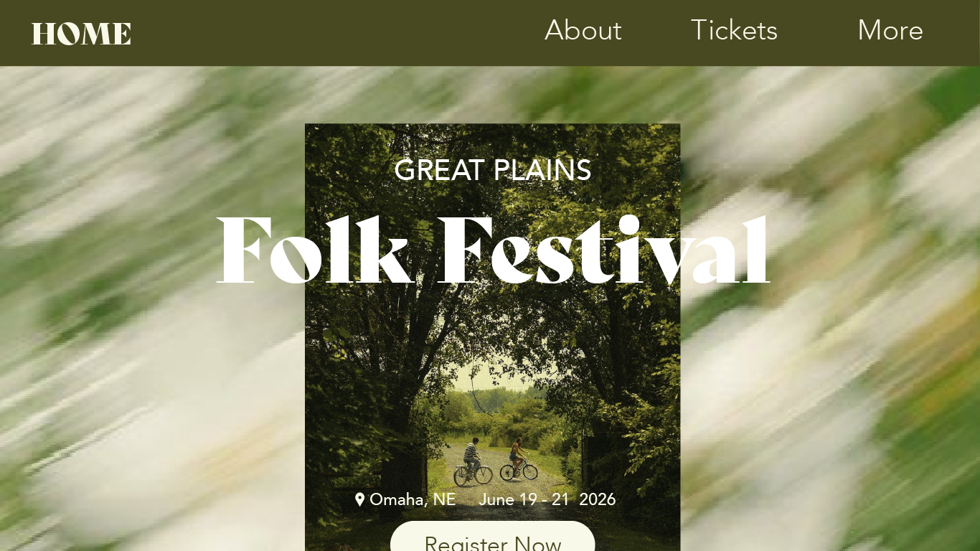Click the left cyclist in striped shirt
The image size is (980, 551).
[471, 461]
